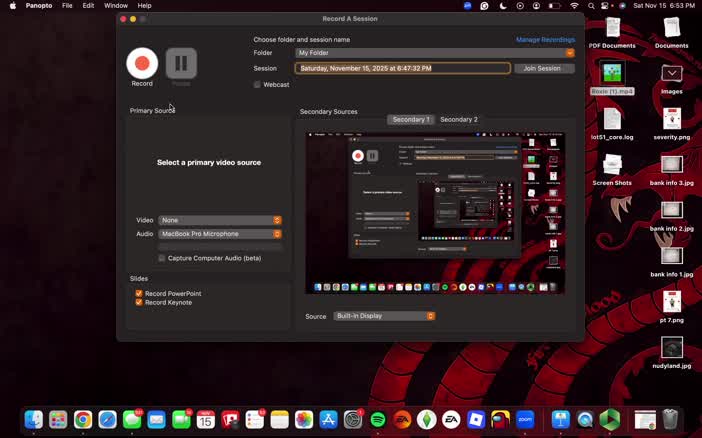
Task: Select bank info 3.jpg on the desktop
Action: pyautogui.click(x=672, y=169)
